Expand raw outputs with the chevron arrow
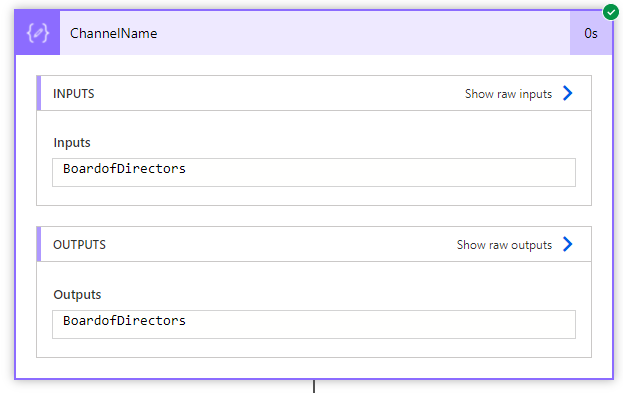Image resolution: width=623 pixels, height=393 pixels. (568, 244)
